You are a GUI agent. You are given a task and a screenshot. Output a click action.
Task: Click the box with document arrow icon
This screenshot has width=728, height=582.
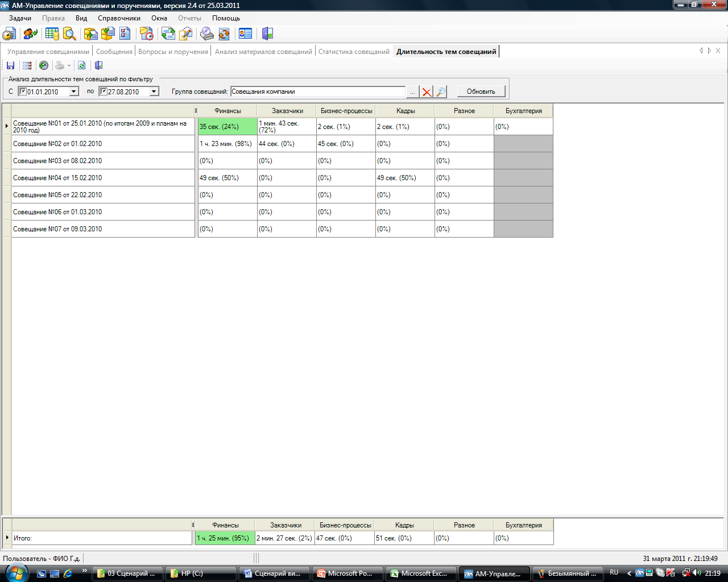coord(90,34)
